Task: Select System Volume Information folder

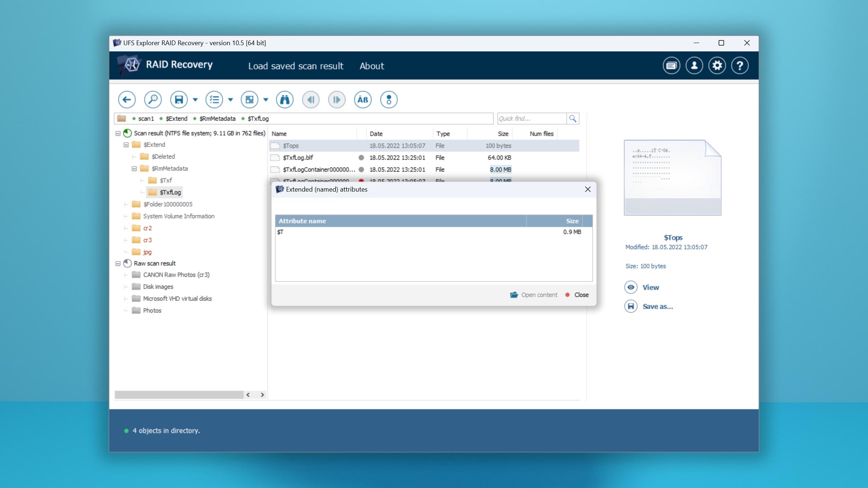Action: click(x=179, y=216)
